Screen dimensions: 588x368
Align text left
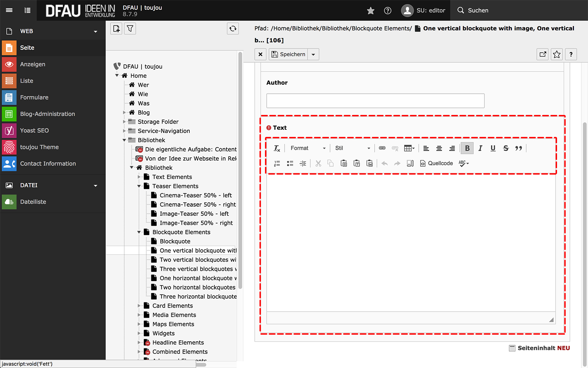pyautogui.click(x=426, y=148)
